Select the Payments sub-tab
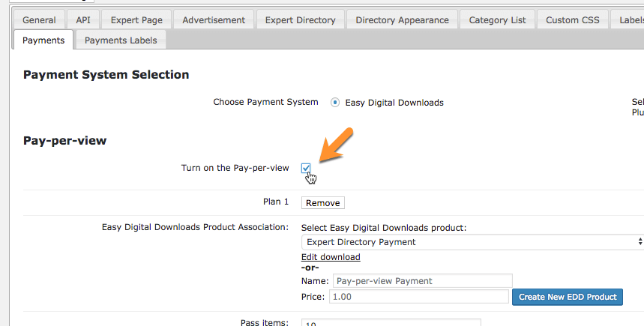Screen dimensions: 644x326 click(43, 40)
